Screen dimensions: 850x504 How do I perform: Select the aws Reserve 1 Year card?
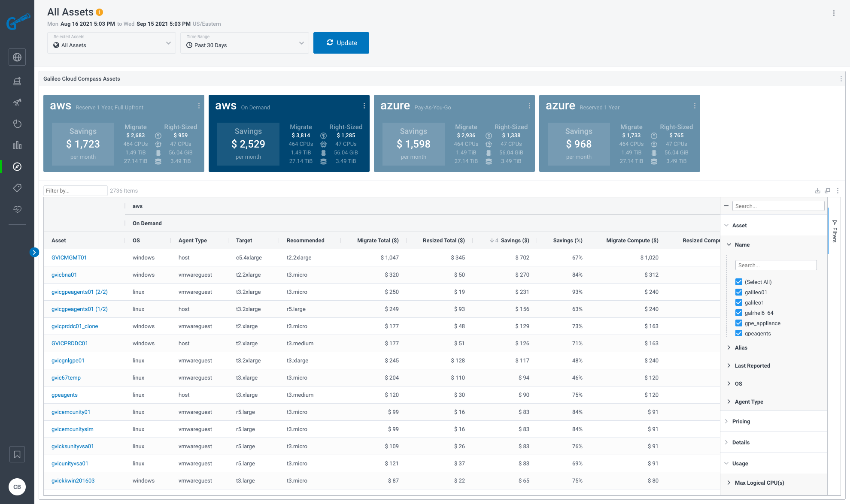[124, 133]
